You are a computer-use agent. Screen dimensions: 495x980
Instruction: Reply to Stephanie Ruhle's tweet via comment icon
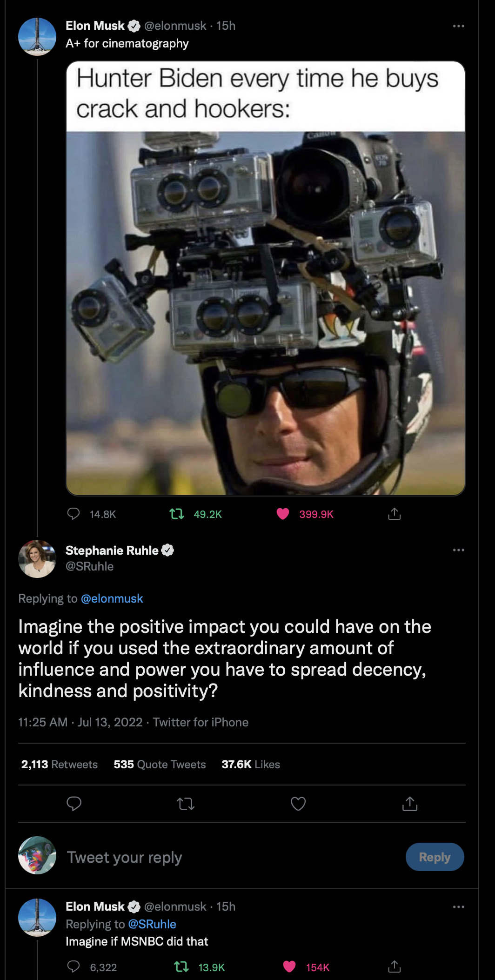74,804
